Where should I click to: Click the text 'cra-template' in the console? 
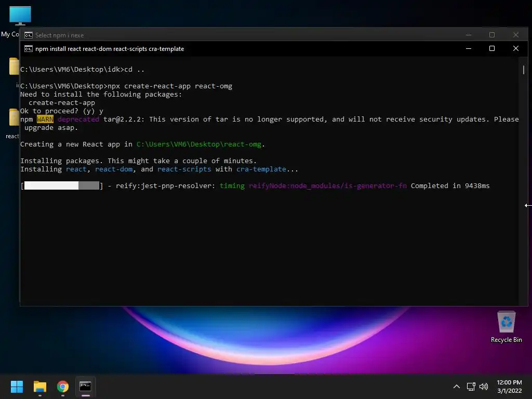coord(261,169)
